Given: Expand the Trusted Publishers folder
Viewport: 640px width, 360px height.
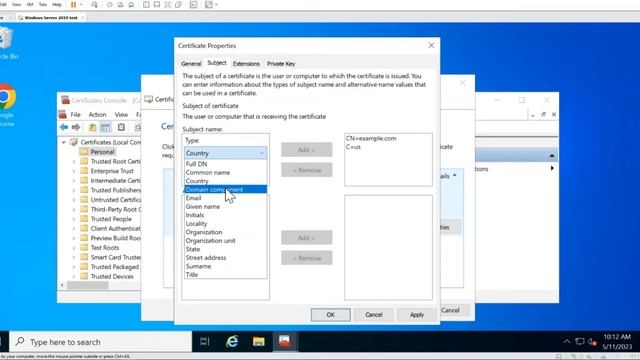Looking at the screenshot, I should (x=74, y=190).
